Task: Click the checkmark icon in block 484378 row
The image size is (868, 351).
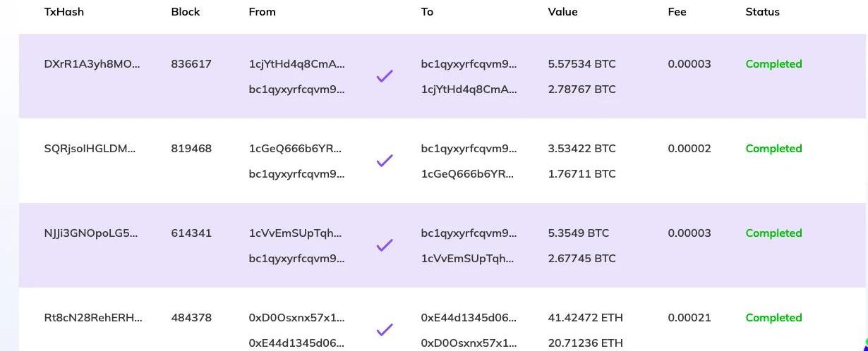Action: 385,329
